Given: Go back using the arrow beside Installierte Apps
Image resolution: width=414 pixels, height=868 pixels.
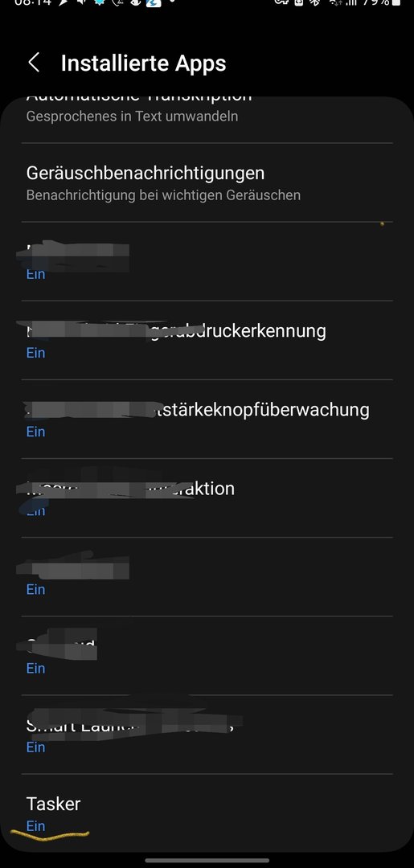Looking at the screenshot, I should pos(34,63).
